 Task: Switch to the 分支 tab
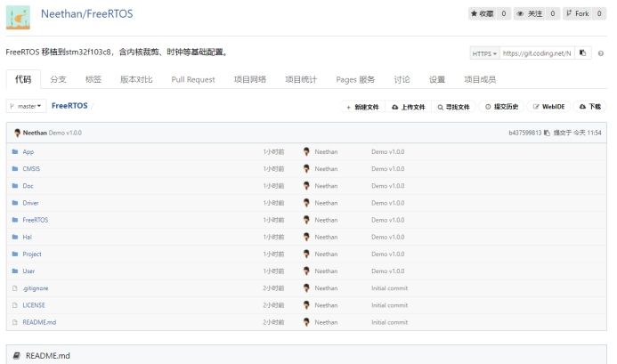[x=58, y=79]
